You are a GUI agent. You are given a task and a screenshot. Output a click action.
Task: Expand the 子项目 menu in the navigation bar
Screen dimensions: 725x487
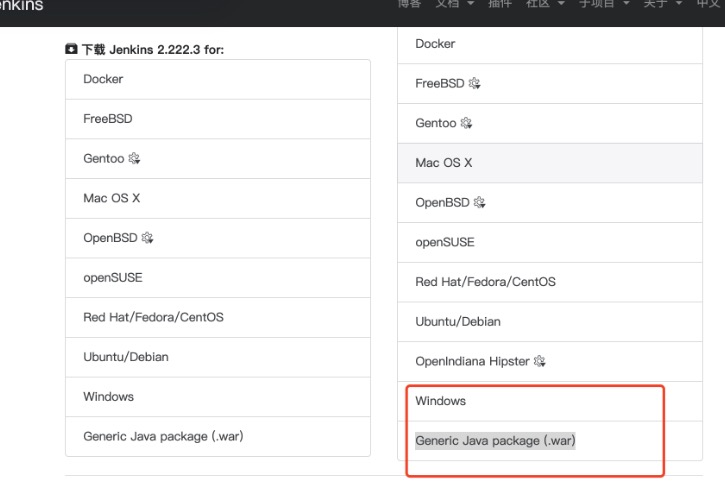coord(604,4)
